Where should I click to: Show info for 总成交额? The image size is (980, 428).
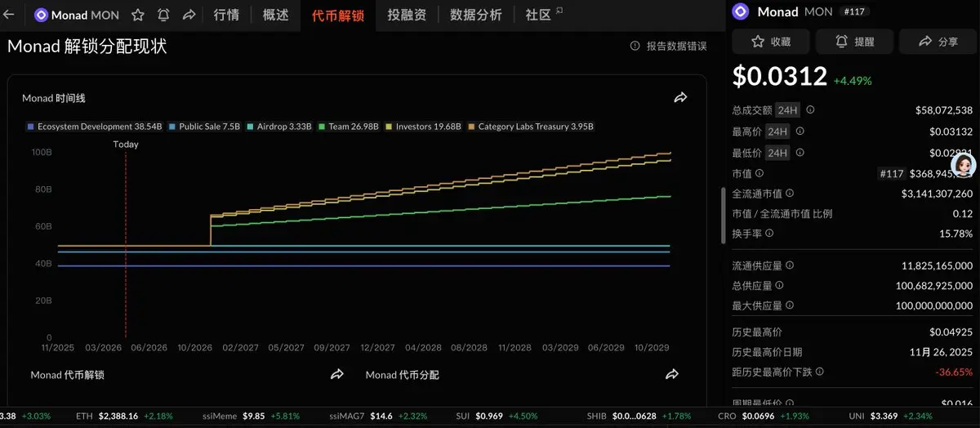coord(810,109)
